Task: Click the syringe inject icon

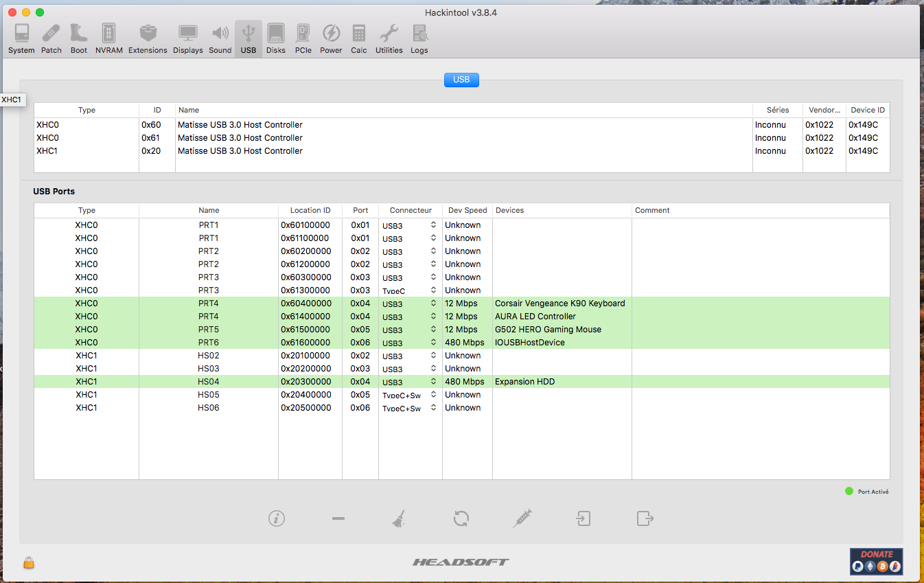Action: 523,518
